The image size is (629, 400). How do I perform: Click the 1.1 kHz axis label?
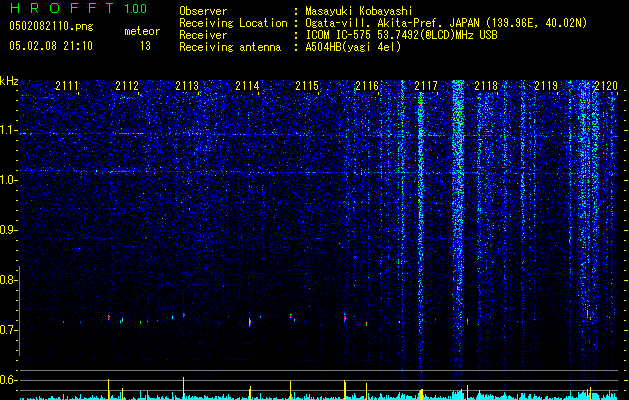8,130
